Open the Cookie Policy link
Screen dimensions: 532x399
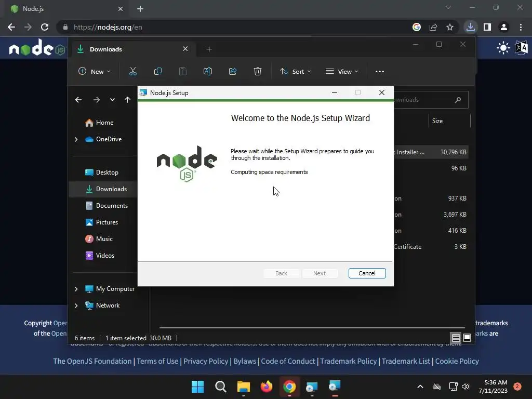457,361
